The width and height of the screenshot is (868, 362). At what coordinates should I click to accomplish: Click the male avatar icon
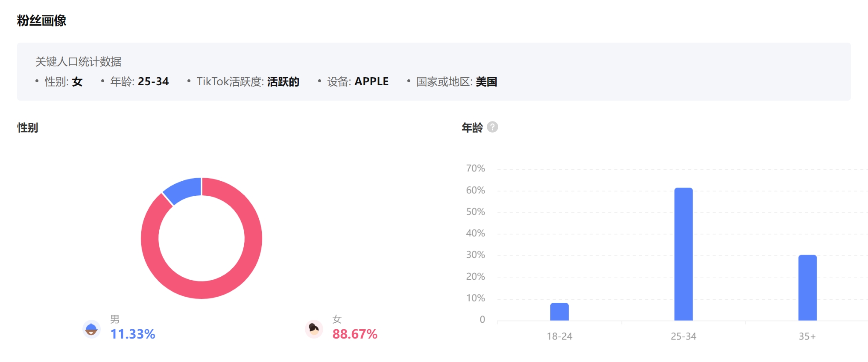tap(91, 329)
